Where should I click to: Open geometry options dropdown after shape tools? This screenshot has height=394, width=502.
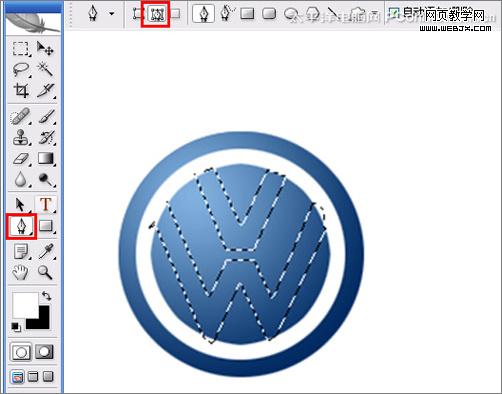click(x=375, y=14)
